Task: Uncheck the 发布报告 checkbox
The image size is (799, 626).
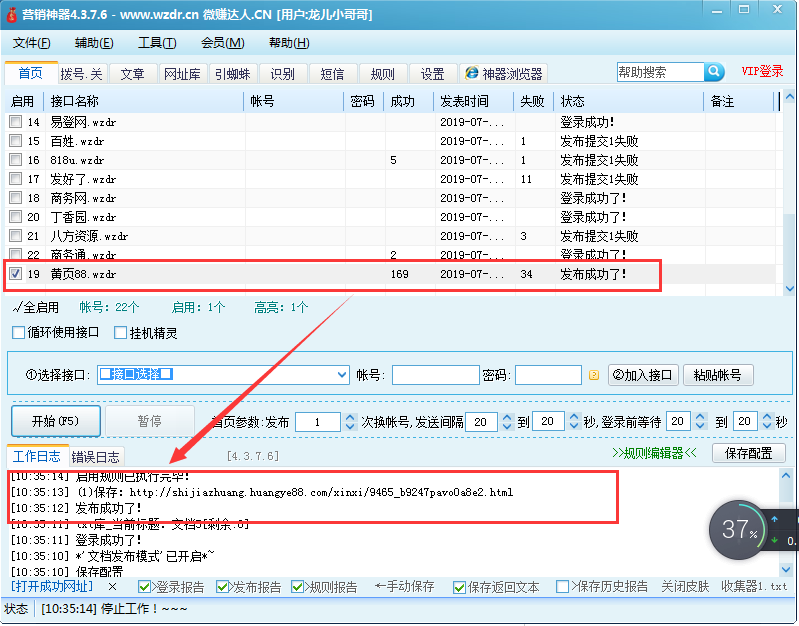Action: pyautogui.click(x=222, y=587)
